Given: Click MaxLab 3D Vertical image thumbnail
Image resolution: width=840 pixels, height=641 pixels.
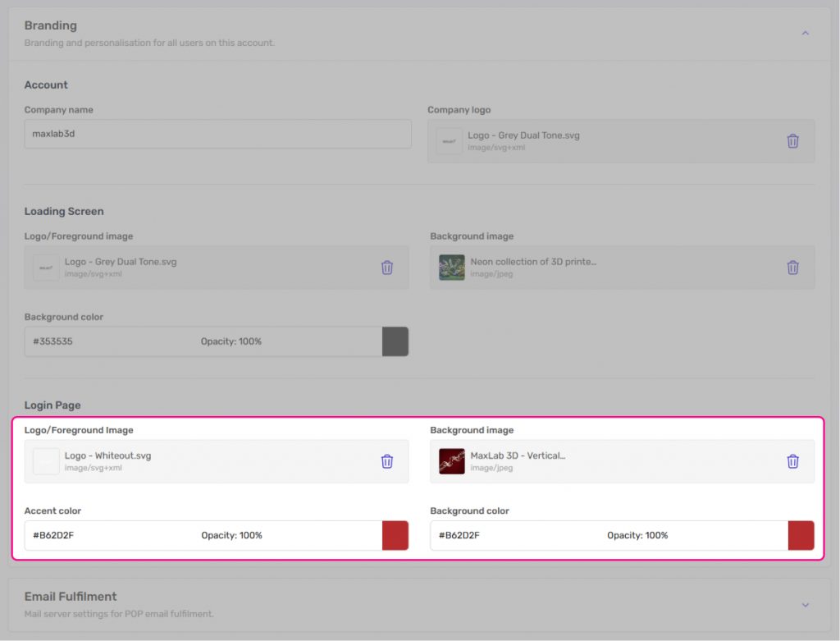Looking at the screenshot, I should (x=451, y=461).
